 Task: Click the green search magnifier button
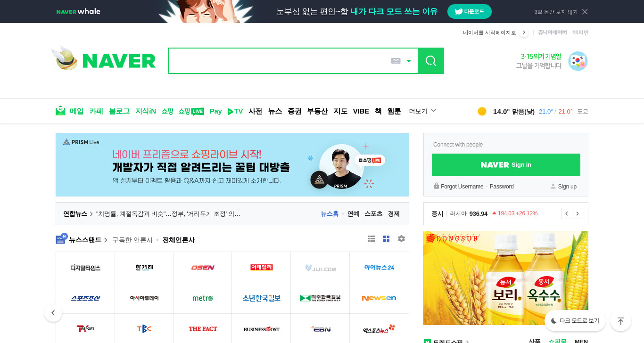point(431,61)
